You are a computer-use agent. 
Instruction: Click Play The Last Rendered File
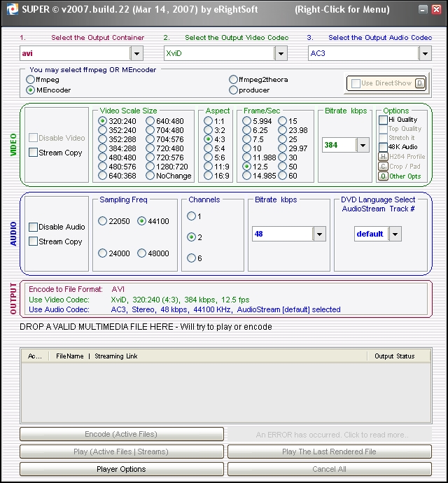(x=330, y=451)
